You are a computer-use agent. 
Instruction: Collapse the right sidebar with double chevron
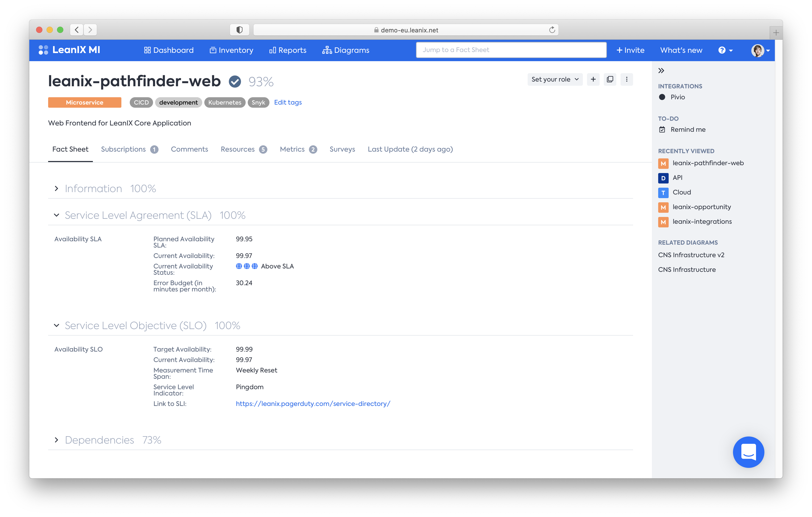point(661,70)
